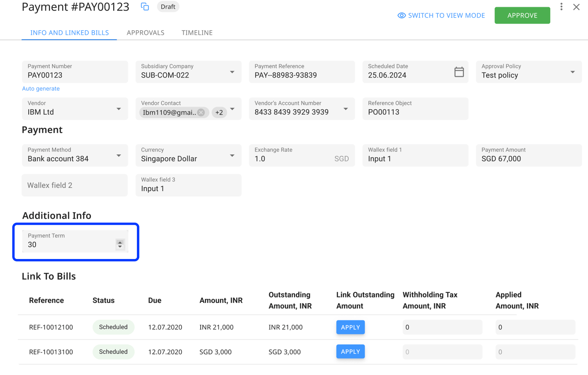Click the Wallex field 3 input
This screenshot has width=588, height=375.
(x=189, y=185)
